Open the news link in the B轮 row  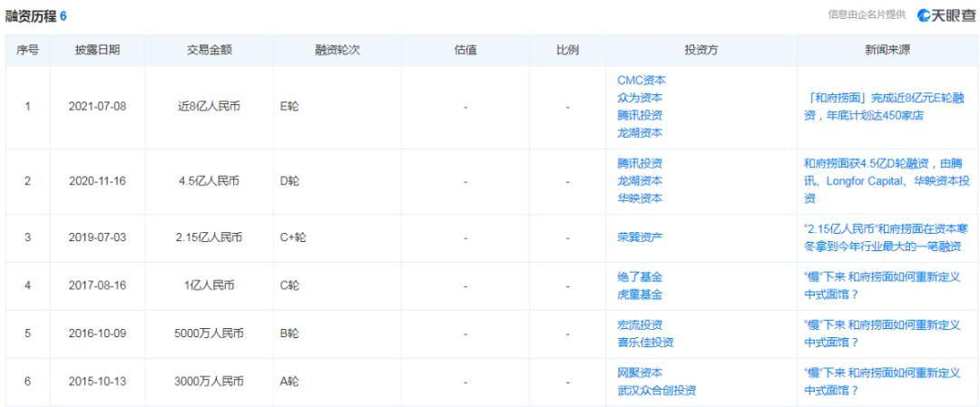pyautogui.click(x=882, y=334)
